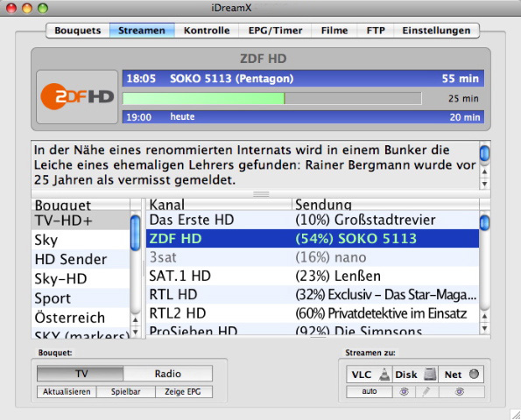Open the Einstellungen tab
The image size is (521, 420).
click(436, 31)
